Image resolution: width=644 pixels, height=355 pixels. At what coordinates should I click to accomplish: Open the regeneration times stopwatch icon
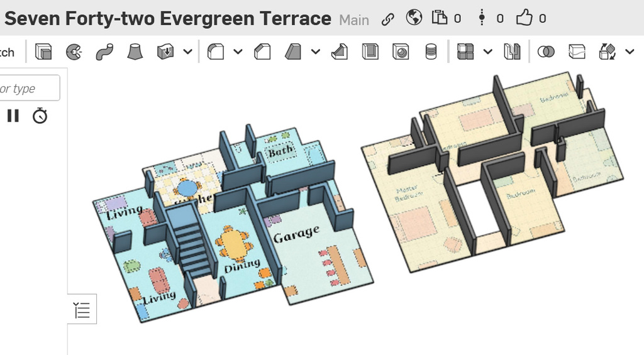40,116
